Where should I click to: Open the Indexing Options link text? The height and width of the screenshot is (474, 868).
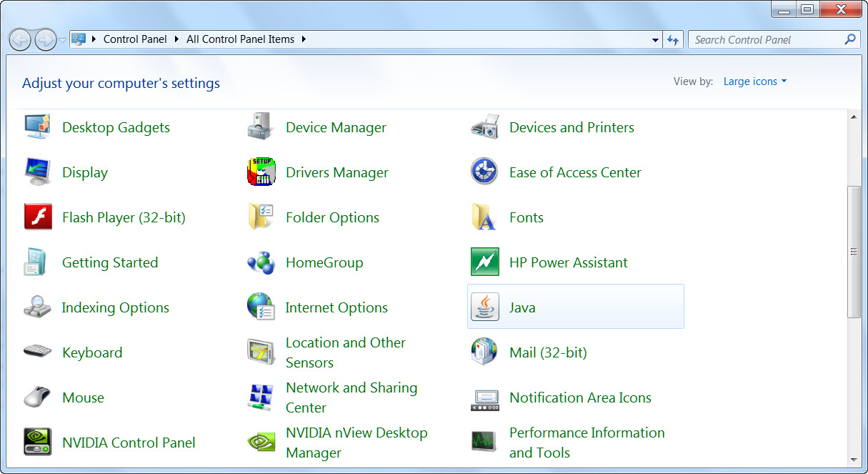click(x=115, y=307)
